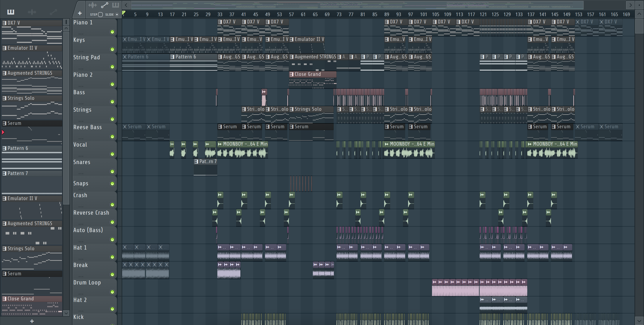Viewport: 644px width, 325px height.
Task: Click first Reverse Crash sample clip icon
Action: (x=215, y=212)
